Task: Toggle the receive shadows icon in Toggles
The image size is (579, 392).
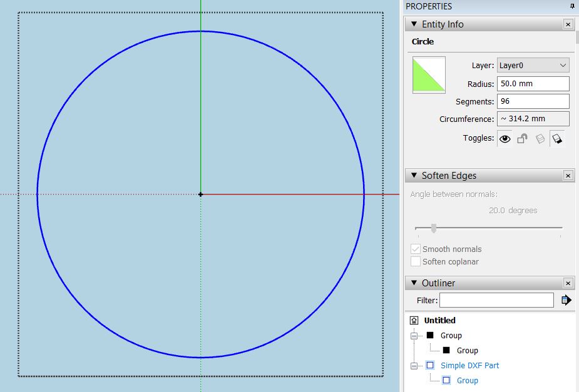Action: 540,139
